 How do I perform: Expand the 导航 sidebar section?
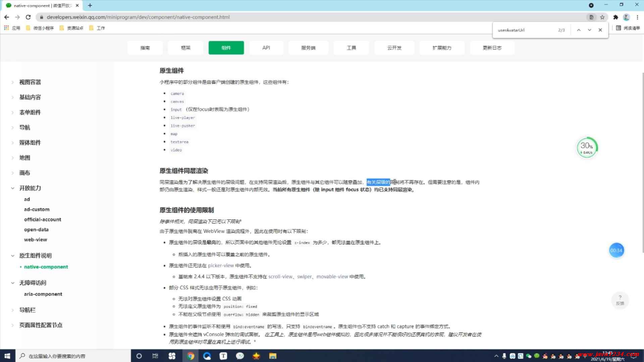pos(24,127)
